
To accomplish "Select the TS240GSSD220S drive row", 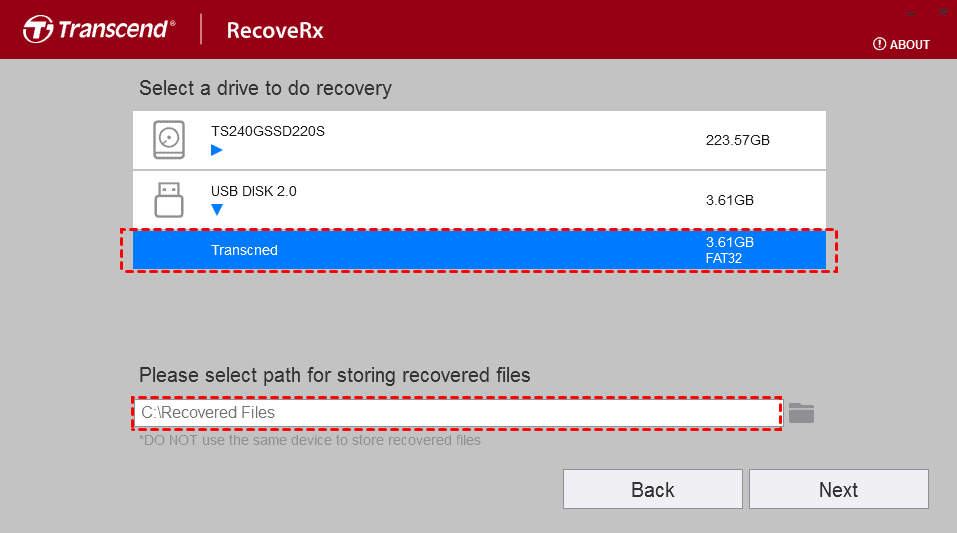I will (x=479, y=140).
